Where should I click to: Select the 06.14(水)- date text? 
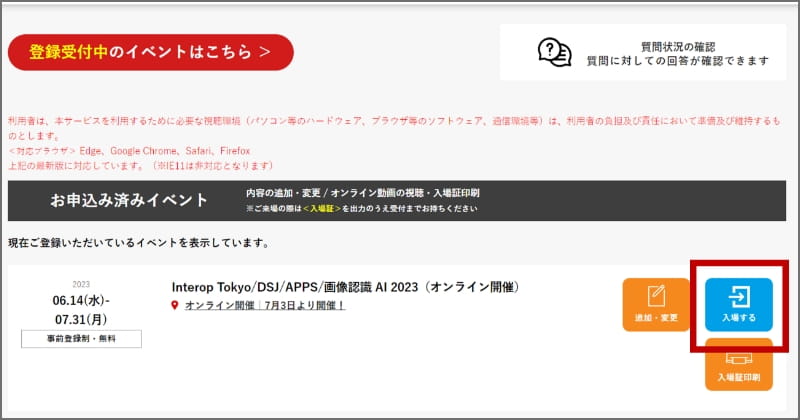[x=81, y=301]
